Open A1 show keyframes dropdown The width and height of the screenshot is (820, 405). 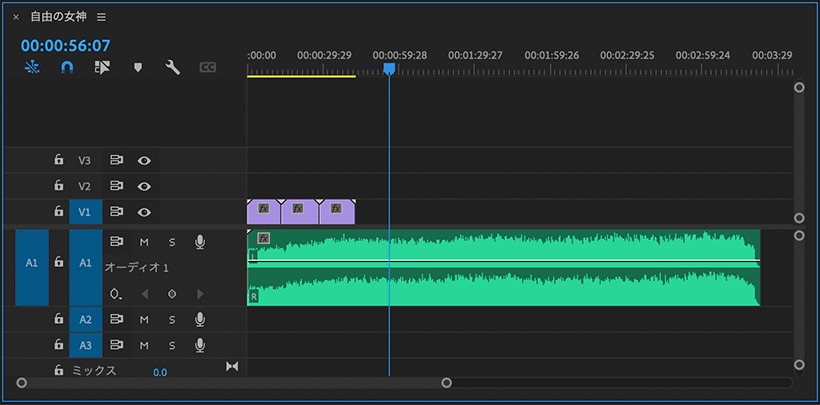point(116,294)
